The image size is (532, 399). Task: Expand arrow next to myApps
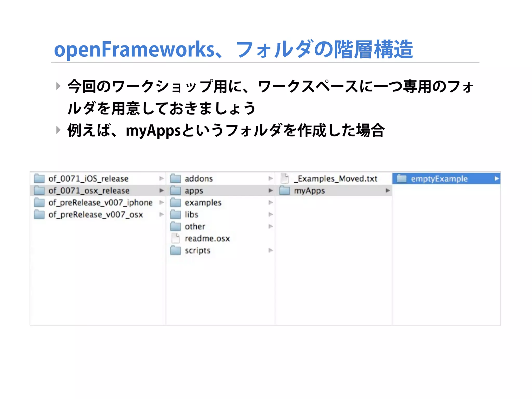(388, 190)
